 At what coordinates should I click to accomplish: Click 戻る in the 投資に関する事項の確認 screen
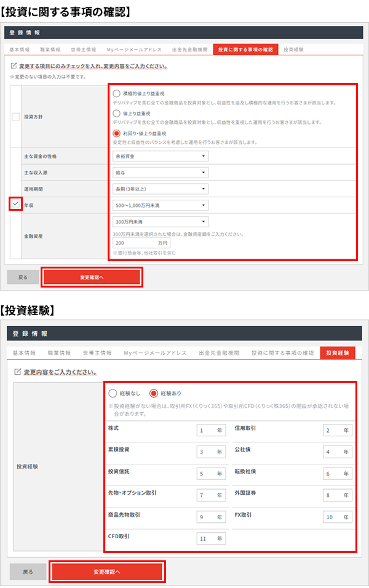coord(23,277)
